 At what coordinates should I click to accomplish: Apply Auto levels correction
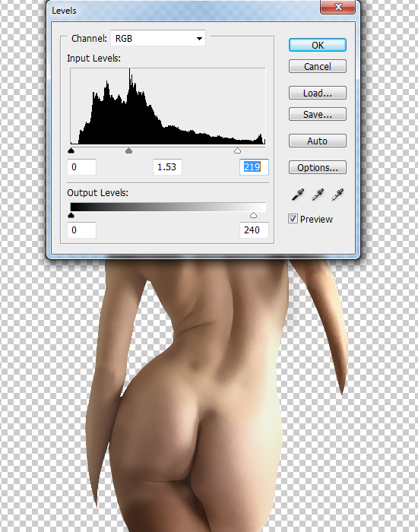[318, 141]
